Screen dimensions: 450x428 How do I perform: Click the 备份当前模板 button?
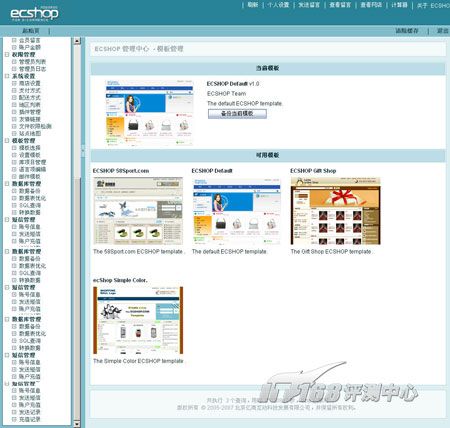tap(237, 114)
